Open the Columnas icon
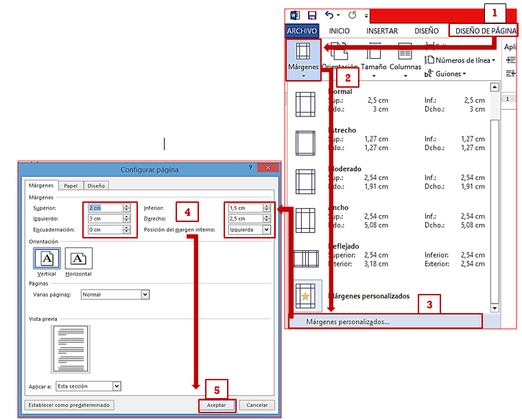Image resolution: width=522 pixels, height=420 pixels. (x=405, y=58)
